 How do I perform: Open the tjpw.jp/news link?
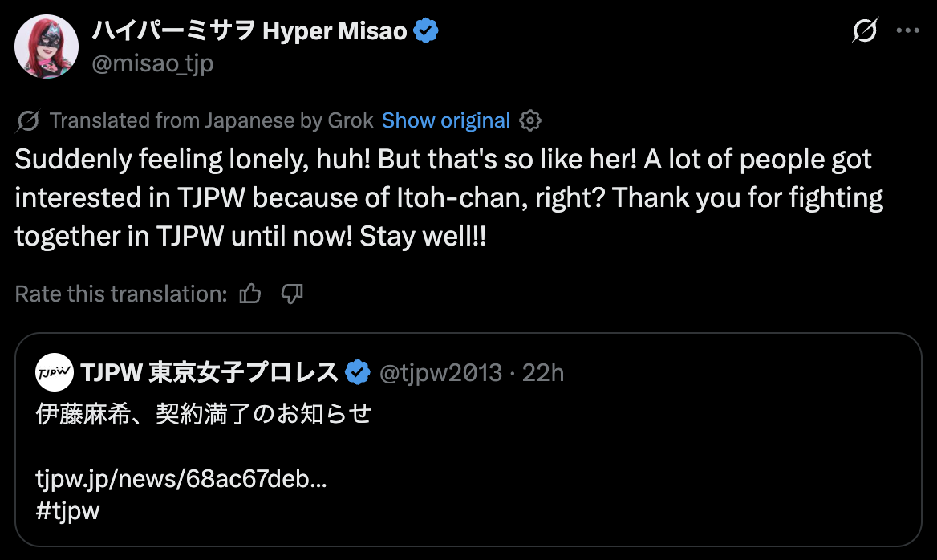click(x=181, y=480)
